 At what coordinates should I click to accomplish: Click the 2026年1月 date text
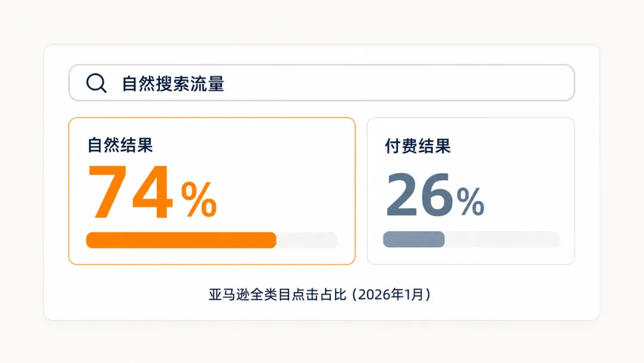pos(391,294)
